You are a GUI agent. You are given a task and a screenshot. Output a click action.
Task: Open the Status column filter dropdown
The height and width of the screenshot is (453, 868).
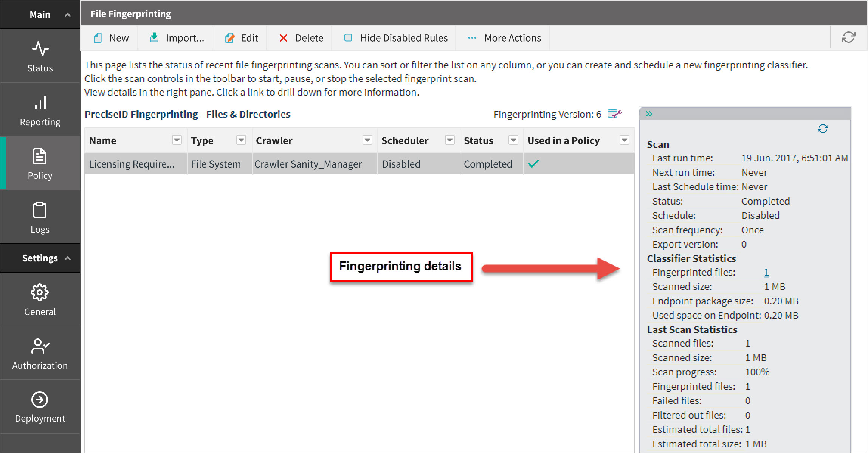pos(513,140)
